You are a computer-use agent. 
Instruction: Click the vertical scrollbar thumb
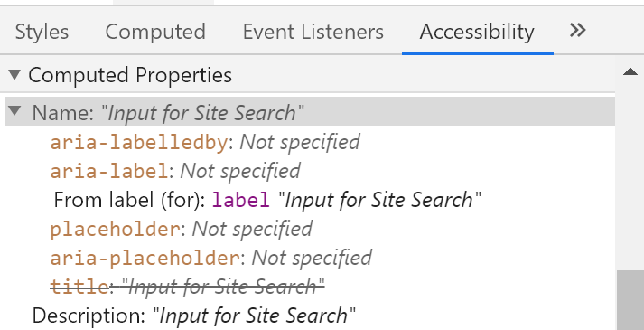point(630,300)
